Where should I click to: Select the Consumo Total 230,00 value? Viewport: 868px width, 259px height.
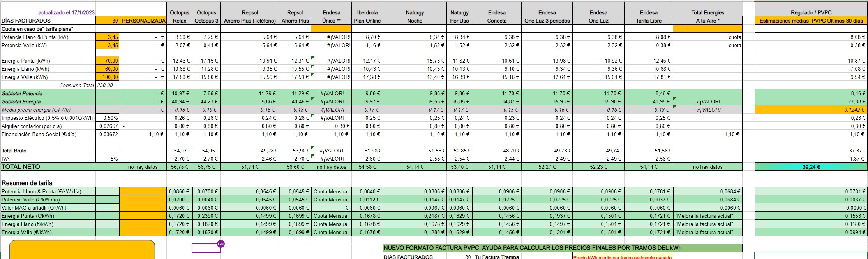point(107,85)
